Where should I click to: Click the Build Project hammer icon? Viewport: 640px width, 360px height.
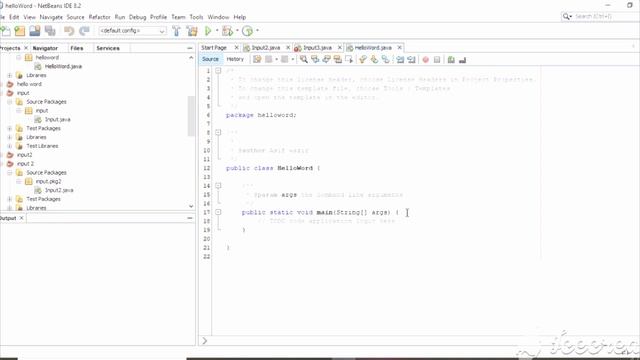pyautogui.click(x=176, y=31)
